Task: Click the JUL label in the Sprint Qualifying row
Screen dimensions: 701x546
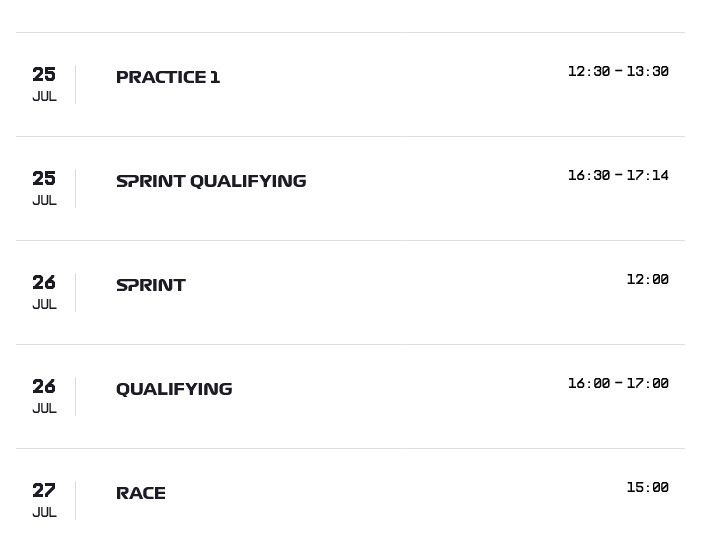Action: (44, 200)
